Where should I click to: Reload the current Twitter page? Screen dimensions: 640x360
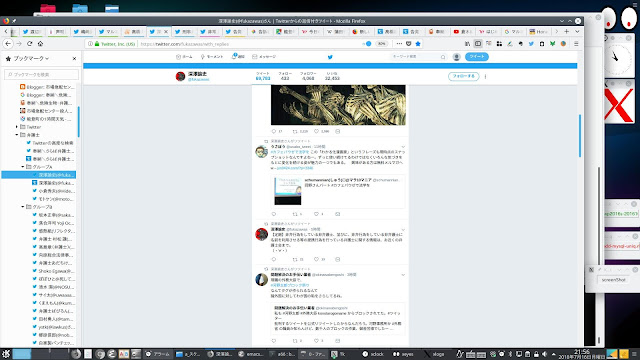30,44
